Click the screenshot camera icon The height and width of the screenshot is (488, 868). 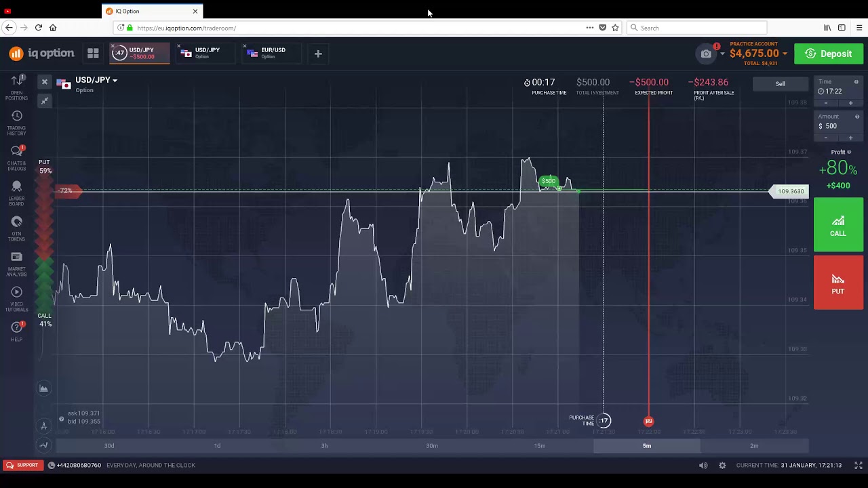(706, 54)
